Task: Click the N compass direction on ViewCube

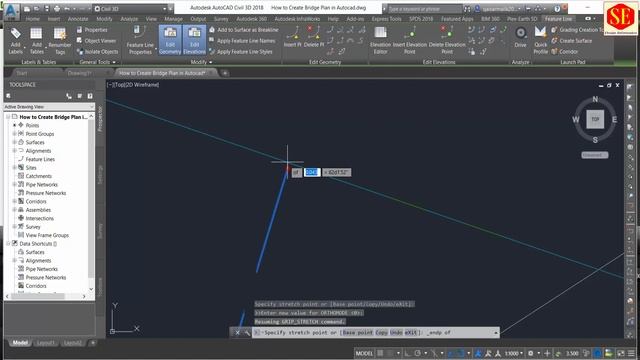Action: (595, 99)
